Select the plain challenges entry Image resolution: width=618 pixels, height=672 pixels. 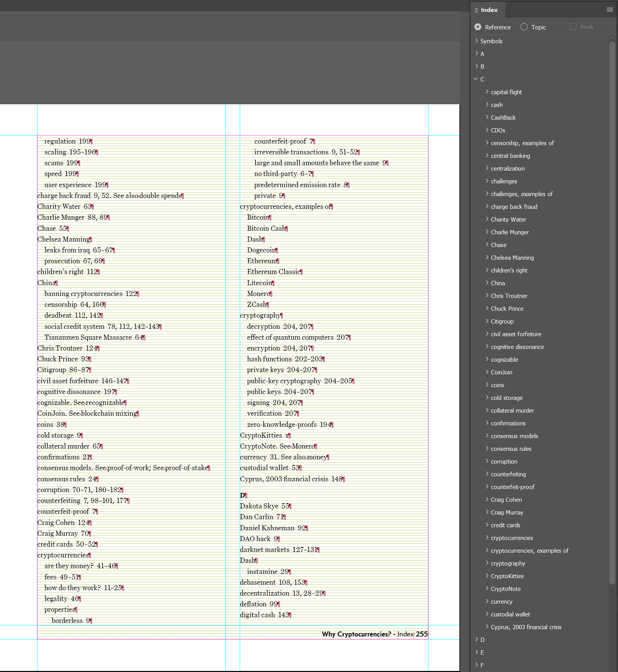(x=504, y=181)
